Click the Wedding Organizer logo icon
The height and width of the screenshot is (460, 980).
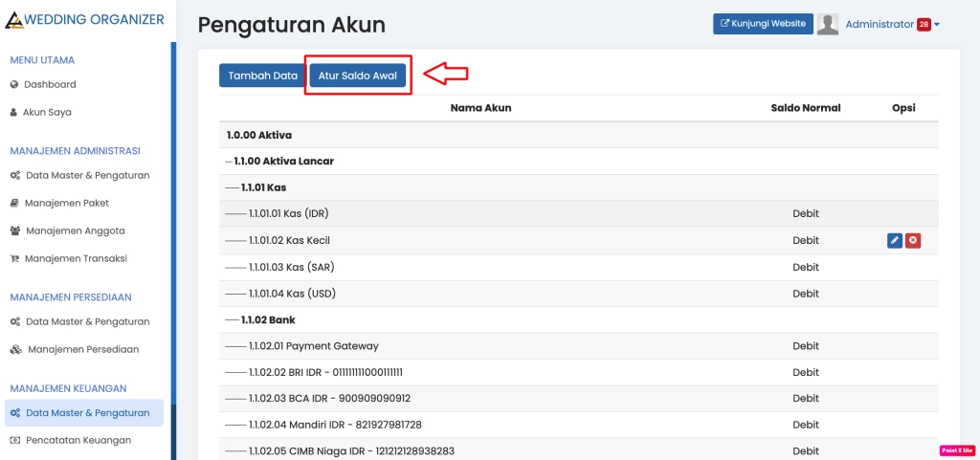[14, 20]
